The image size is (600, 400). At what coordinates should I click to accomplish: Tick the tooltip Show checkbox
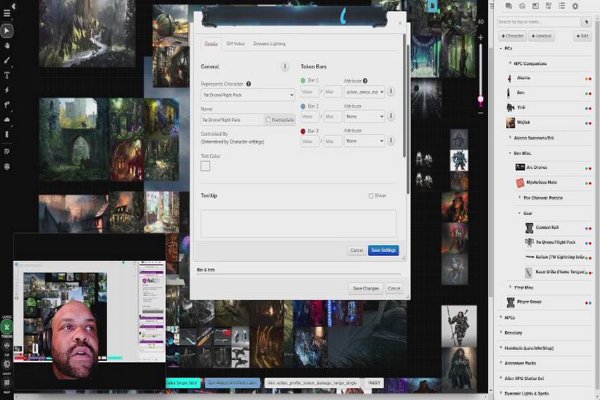tap(371, 196)
